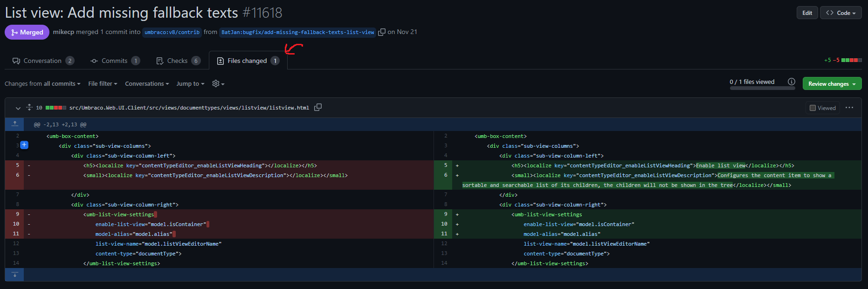This screenshot has height=289, width=868.
Task: Open Changes from all commits dropdown
Action: [x=42, y=83]
